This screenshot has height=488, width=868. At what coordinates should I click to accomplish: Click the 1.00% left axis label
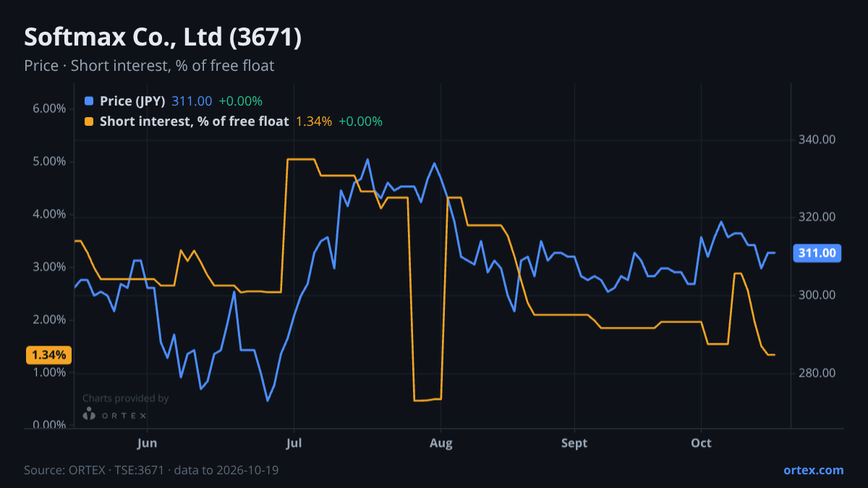click(x=49, y=372)
